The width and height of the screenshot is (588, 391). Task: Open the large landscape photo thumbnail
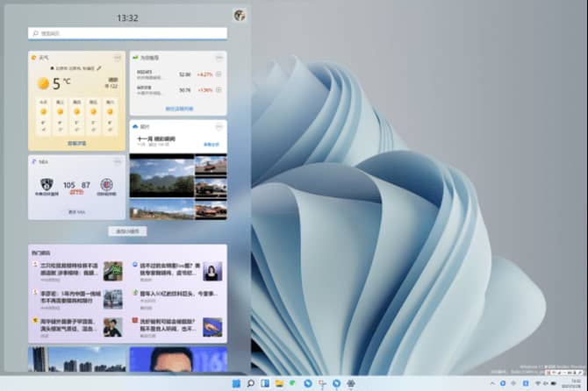pyautogui.click(x=161, y=175)
